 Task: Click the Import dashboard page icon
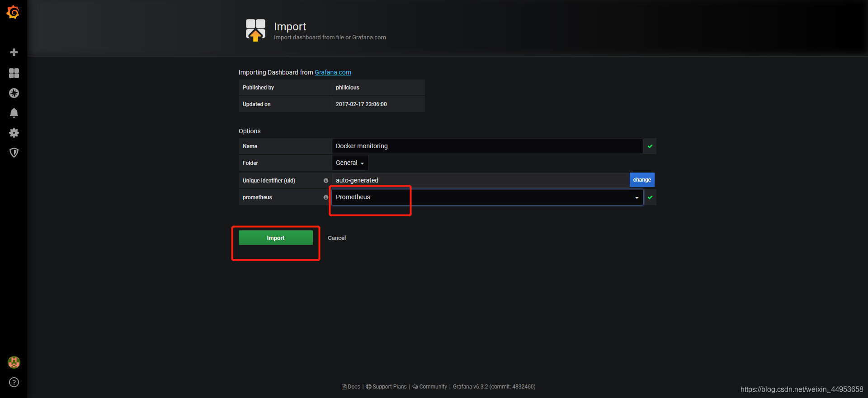255,30
